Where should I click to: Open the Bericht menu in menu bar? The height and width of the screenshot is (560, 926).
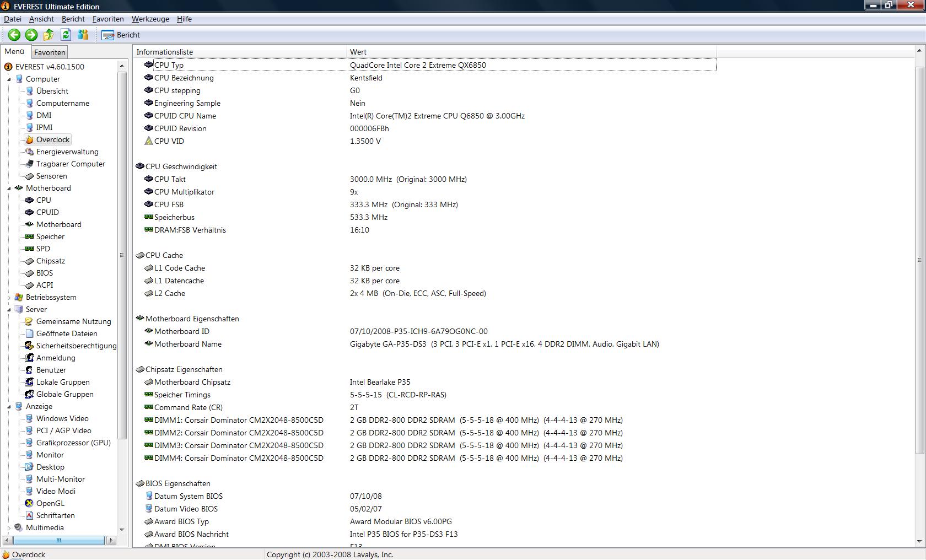click(x=73, y=19)
